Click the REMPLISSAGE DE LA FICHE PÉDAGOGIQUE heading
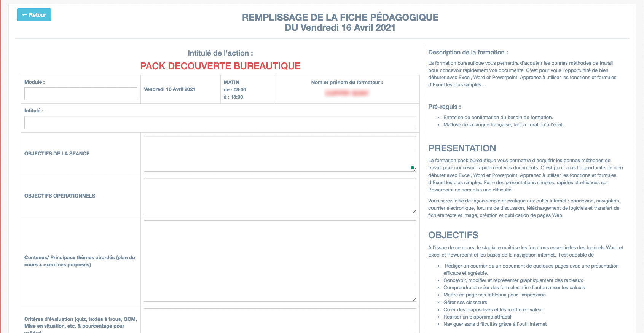This screenshot has height=333, width=644. 340,18
